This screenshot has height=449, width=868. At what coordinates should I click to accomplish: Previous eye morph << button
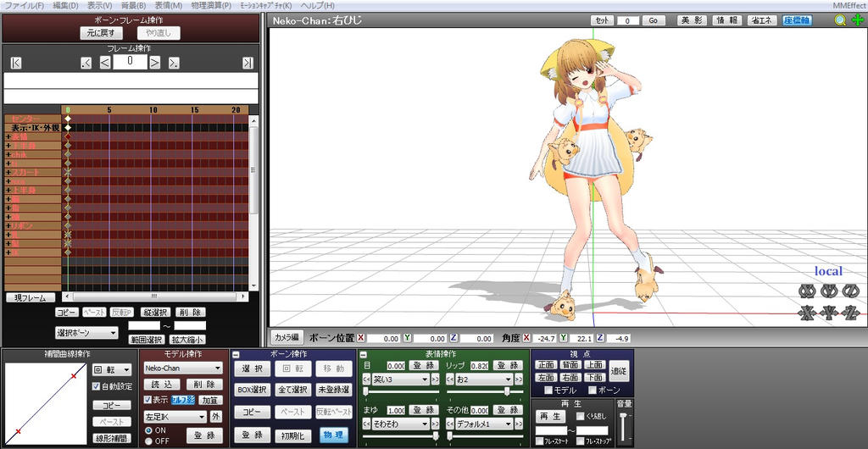click(x=366, y=380)
